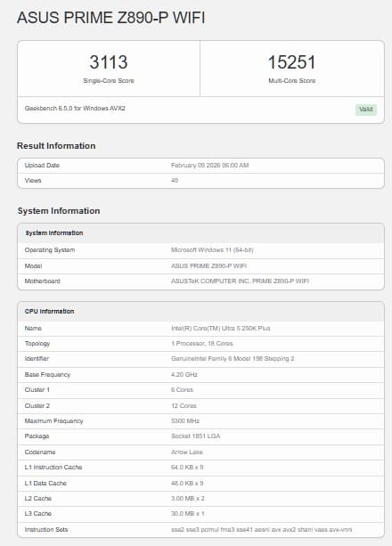
Task: Click the Views count row
Action: coord(200,181)
